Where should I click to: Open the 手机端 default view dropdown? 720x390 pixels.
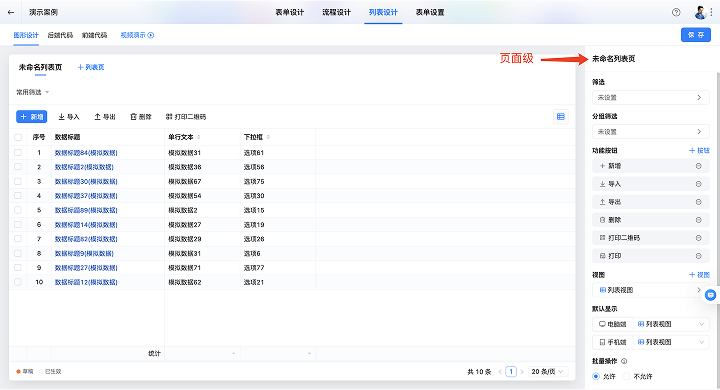671,342
